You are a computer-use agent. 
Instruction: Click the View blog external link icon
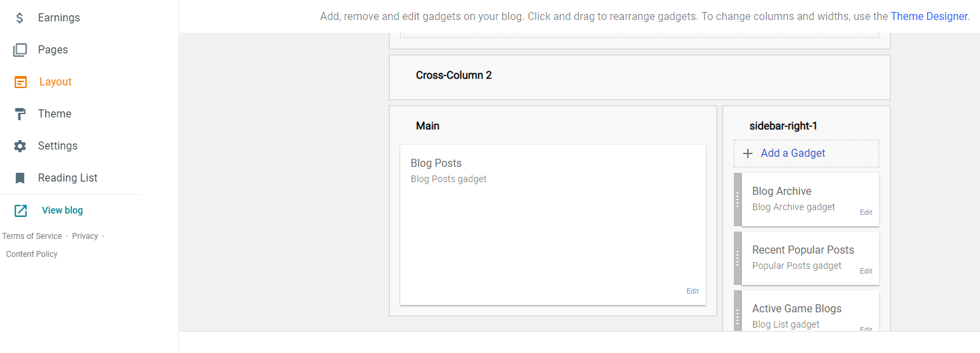tap(21, 211)
